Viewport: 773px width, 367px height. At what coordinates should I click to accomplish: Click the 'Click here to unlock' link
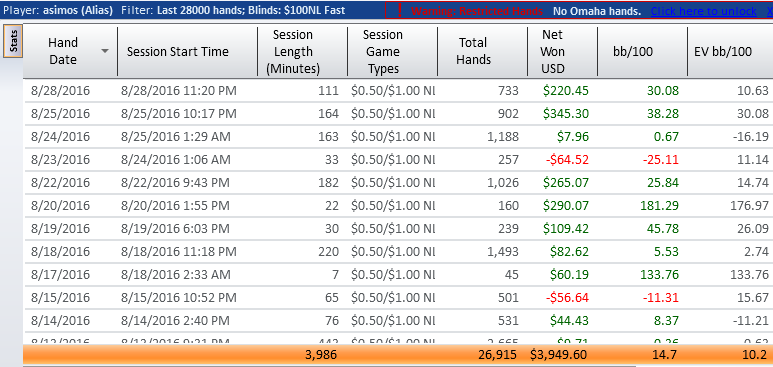[703, 11]
